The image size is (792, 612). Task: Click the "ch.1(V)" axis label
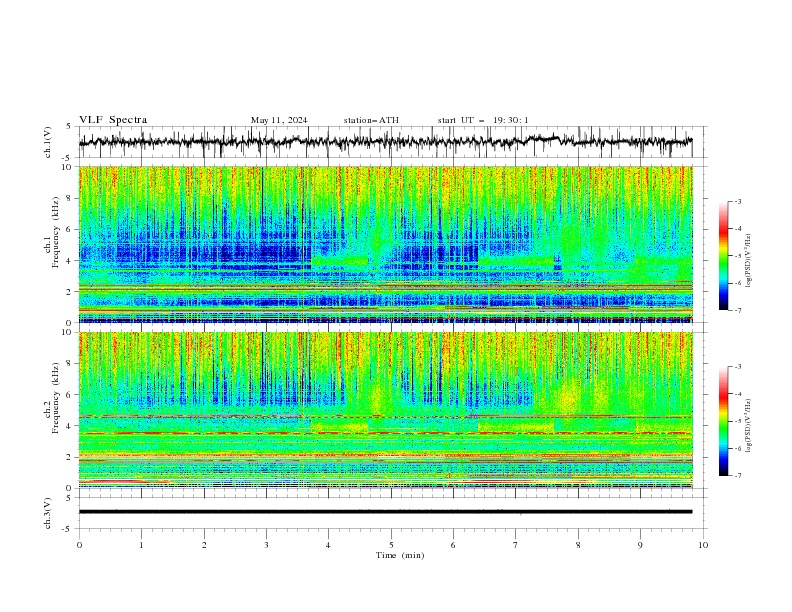48,142
